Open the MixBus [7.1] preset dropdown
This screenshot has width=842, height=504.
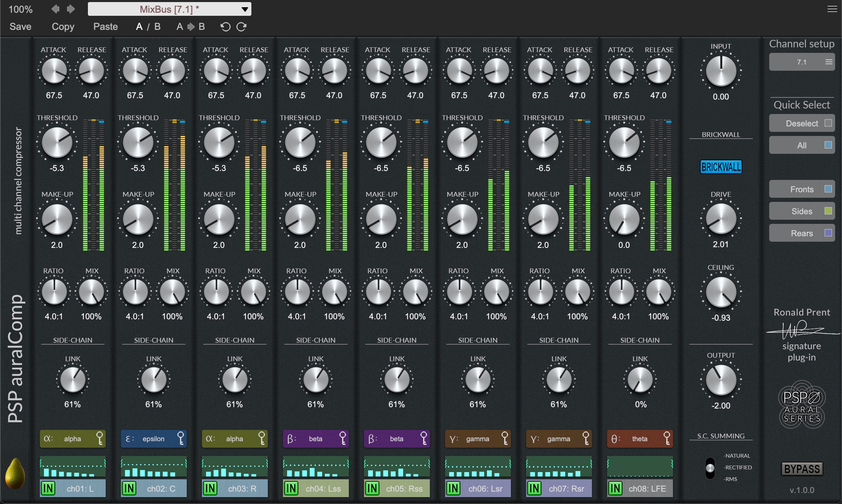169,9
